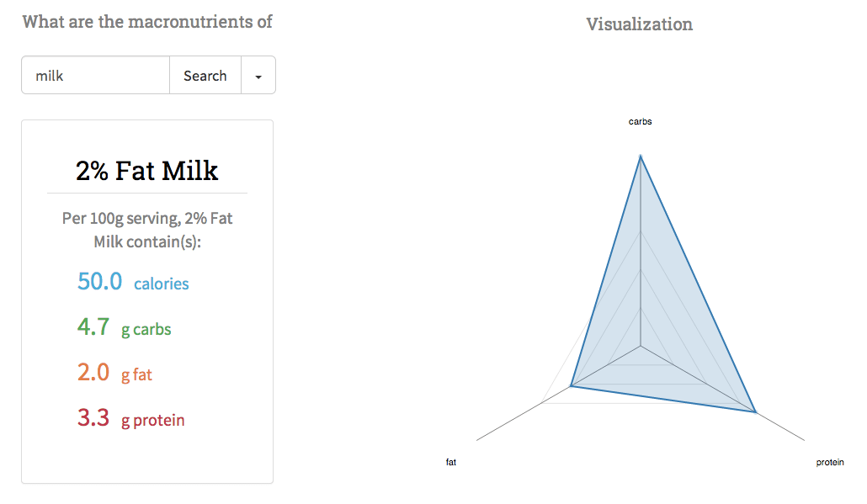Click the 4.7 g carbs value
This screenshot has height=504, width=867.
click(125, 327)
